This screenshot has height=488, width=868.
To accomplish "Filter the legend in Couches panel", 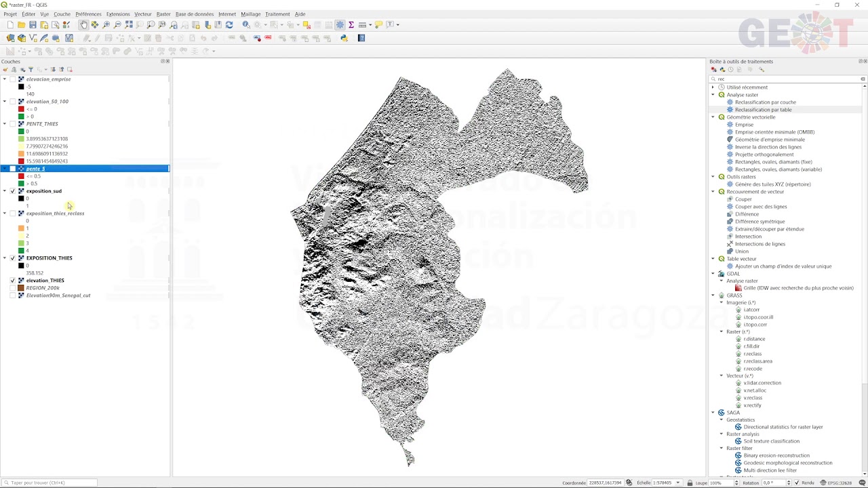I will (31, 69).
